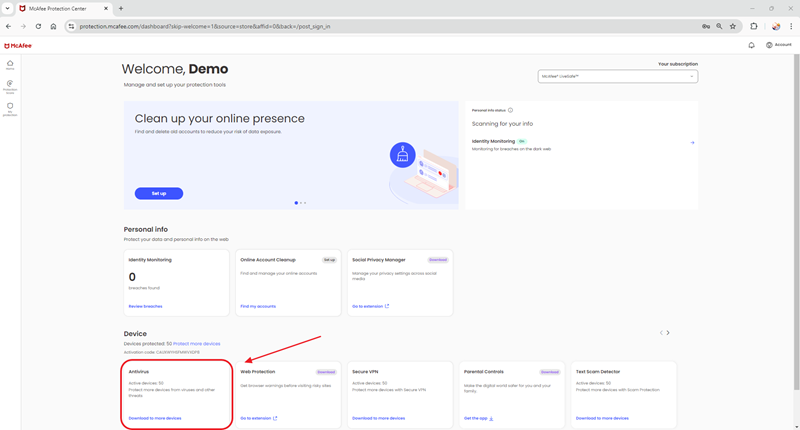Click the Clean up your online presence heading

click(x=219, y=118)
